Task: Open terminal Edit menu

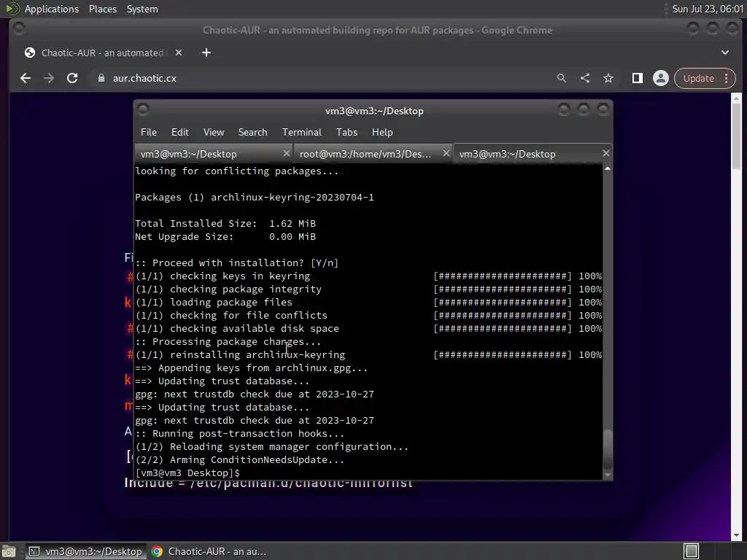Action: (x=180, y=133)
